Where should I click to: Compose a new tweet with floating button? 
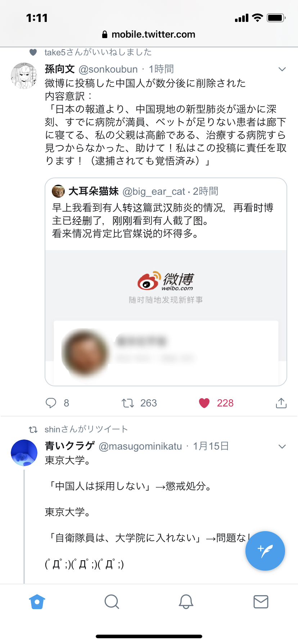(x=265, y=551)
